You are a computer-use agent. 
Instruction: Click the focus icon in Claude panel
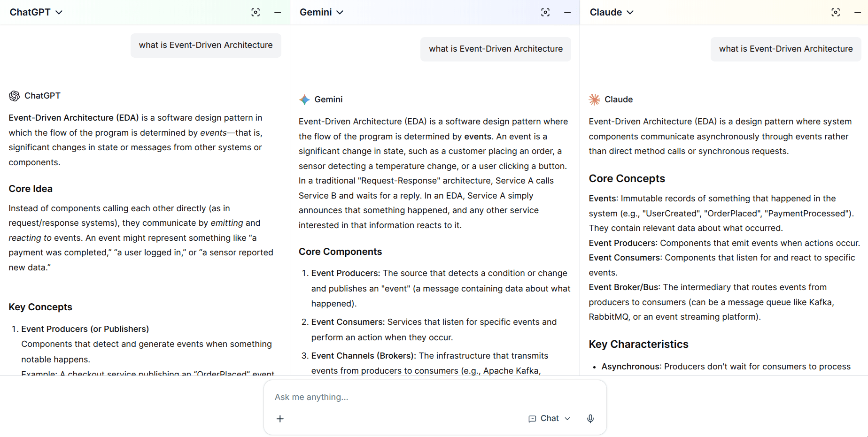click(x=835, y=12)
